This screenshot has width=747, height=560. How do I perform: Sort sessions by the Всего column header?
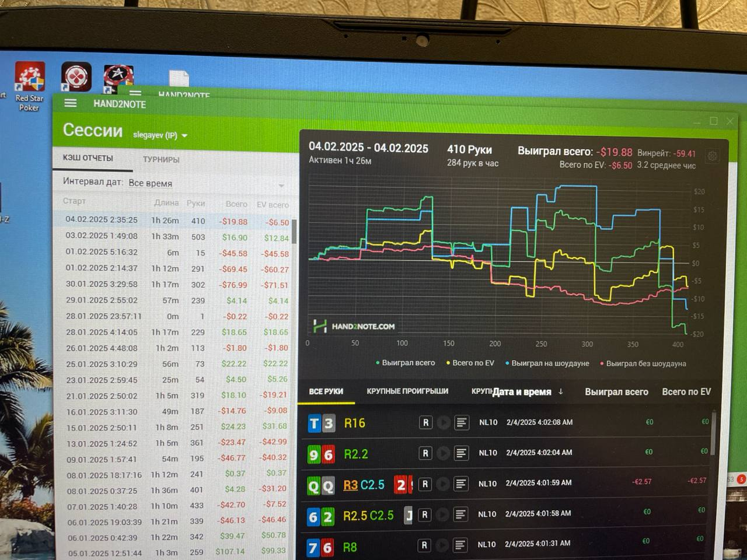(236, 204)
